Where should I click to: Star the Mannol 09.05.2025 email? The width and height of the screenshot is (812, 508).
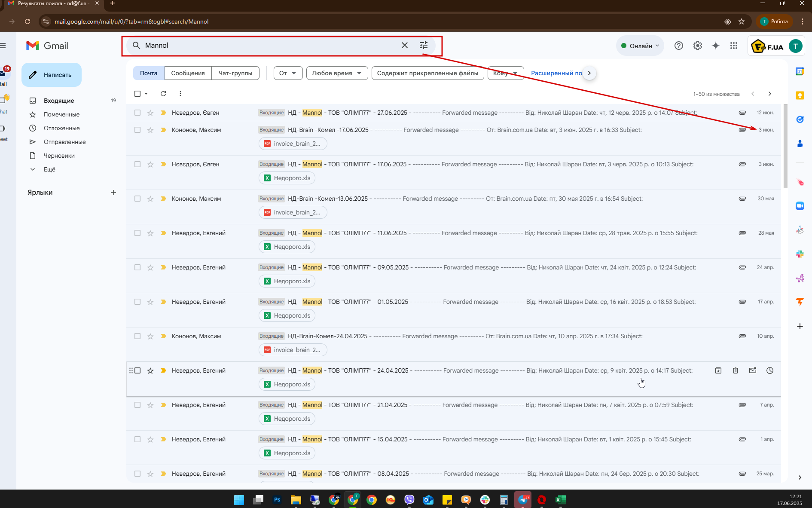(150, 267)
